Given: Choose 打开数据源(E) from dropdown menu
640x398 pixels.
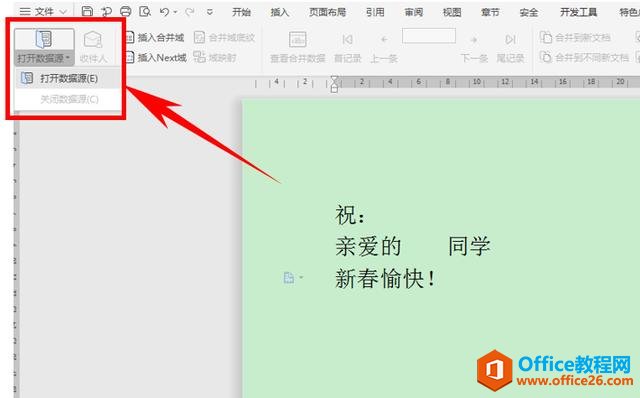Looking at the screenshot, I should [x=68, y=78].
